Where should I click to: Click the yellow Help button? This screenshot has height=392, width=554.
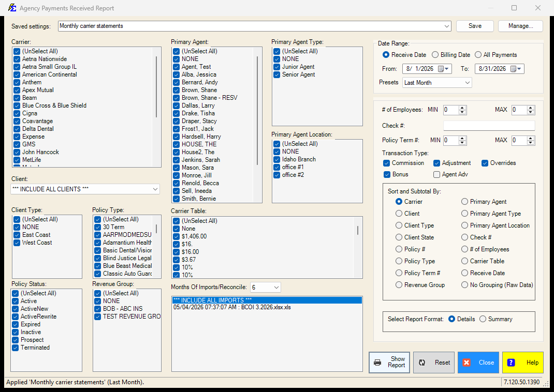[523, 363]
